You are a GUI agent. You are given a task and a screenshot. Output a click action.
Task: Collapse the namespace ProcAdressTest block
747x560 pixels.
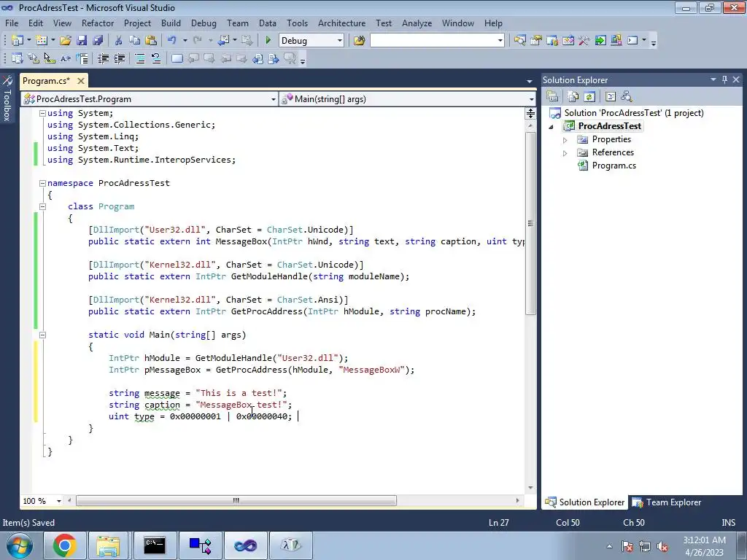pos(42,183)
